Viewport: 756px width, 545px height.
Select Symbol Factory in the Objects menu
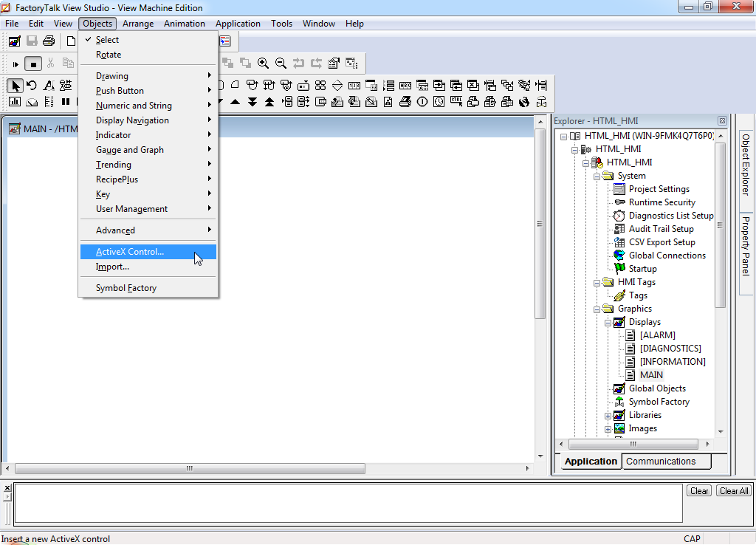pyautogui.click(x=148, y=288)
